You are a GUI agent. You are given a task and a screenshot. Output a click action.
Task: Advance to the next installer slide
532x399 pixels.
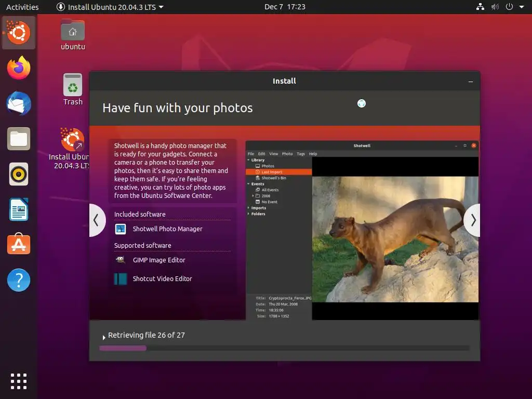click(x=472, y=220)
